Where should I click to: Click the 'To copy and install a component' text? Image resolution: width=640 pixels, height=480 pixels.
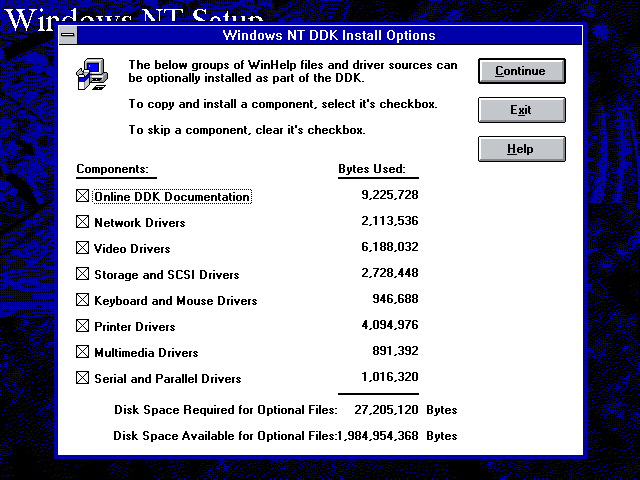pyautogui.click(x=283, y=104)
